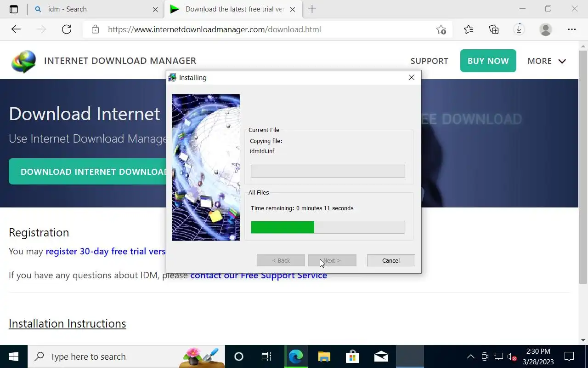
Task: Open Cortana circle on taskbar
Action: [238, 356]
